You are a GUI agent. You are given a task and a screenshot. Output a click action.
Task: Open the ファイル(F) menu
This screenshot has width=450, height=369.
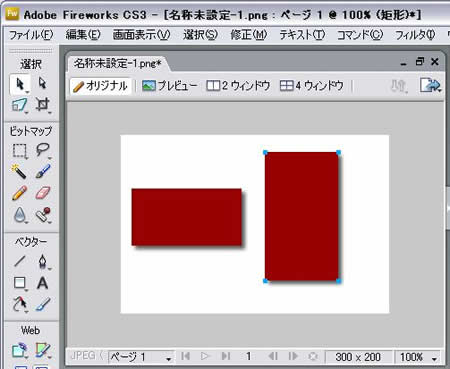[31, 35]
